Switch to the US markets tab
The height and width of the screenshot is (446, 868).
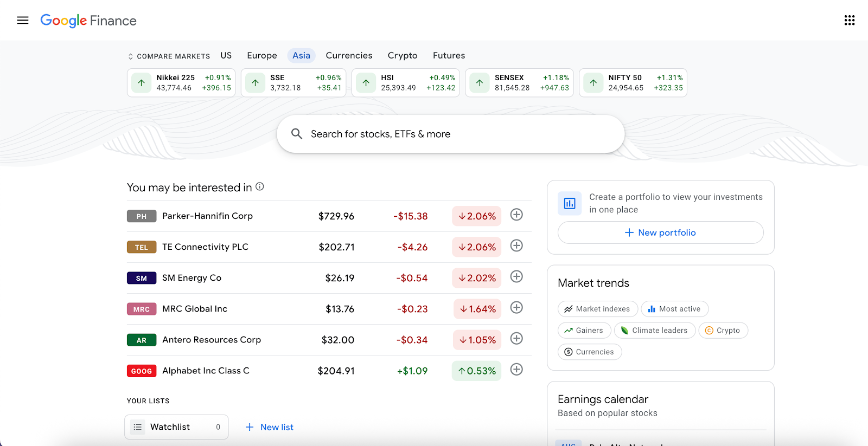[x=226, y=55]
